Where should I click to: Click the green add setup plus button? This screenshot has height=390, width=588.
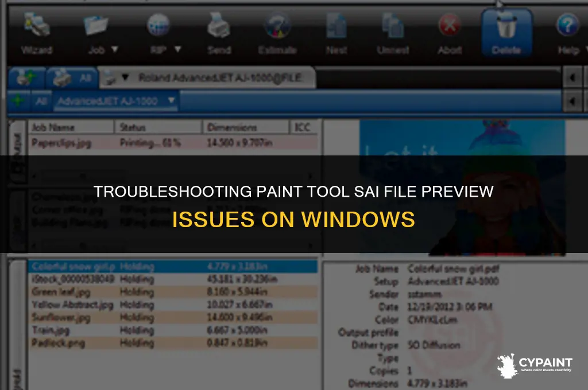tap(18, 100)
